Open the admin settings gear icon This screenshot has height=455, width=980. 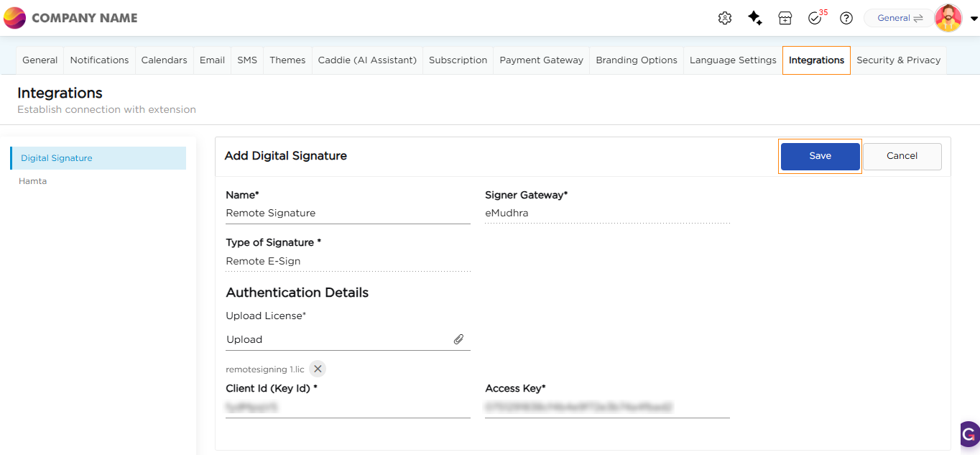[x=725, y=18]
